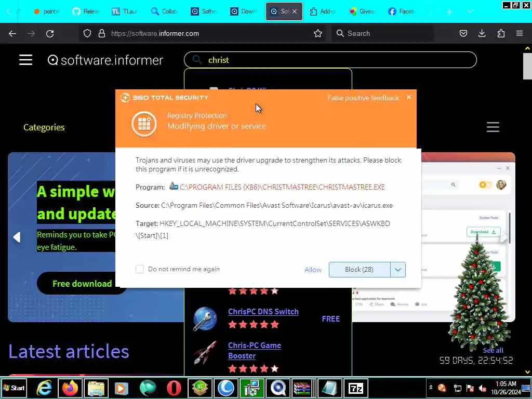
Task: Click the software.informer logo
Action: click(x=105, y=60)
